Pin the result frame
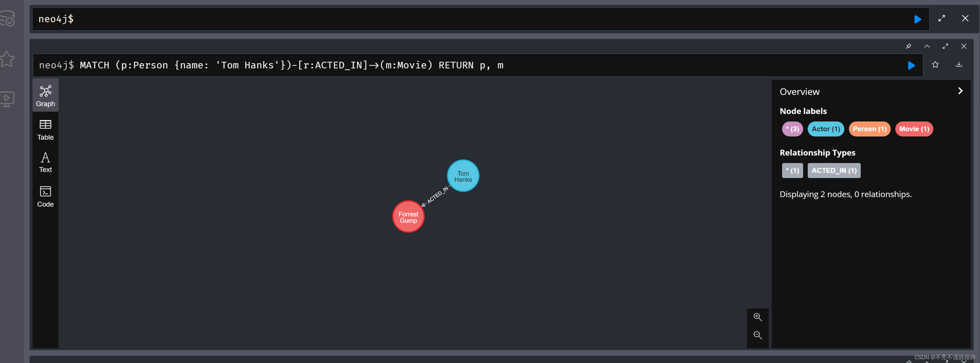 [x=909, y=46]
